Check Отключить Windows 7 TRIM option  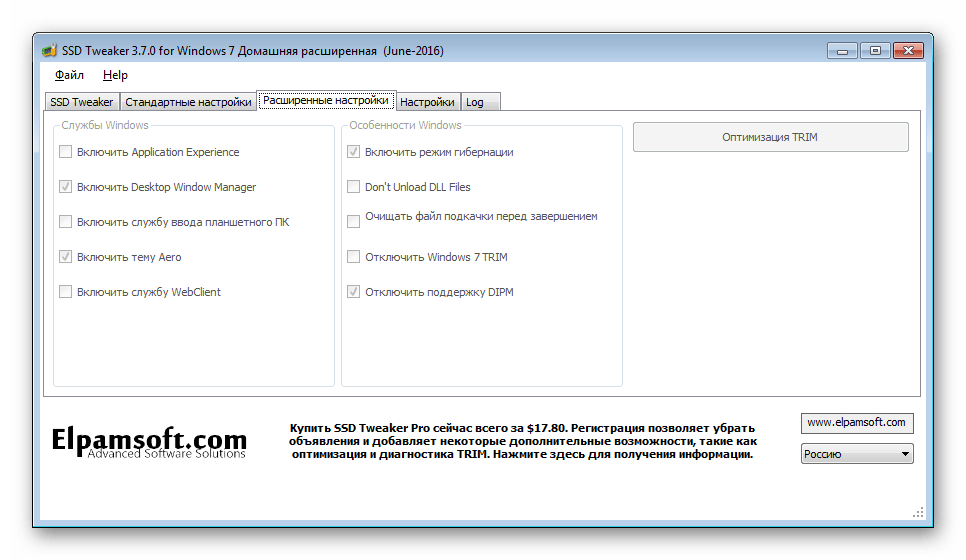tap(354, 257)
